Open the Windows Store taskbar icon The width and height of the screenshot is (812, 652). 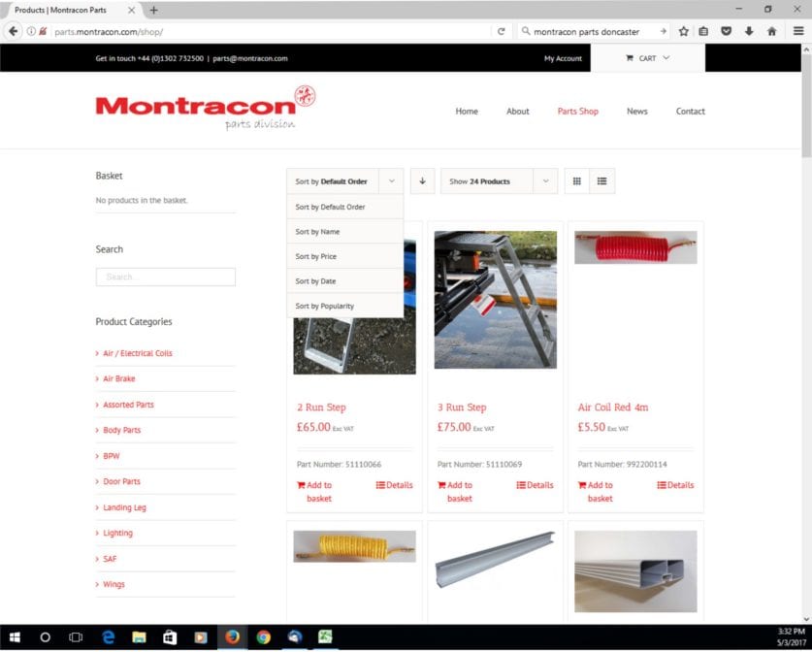coord(170,637)
